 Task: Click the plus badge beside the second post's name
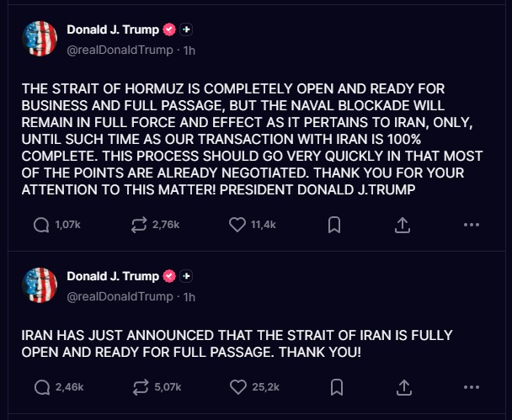point(187,276)
